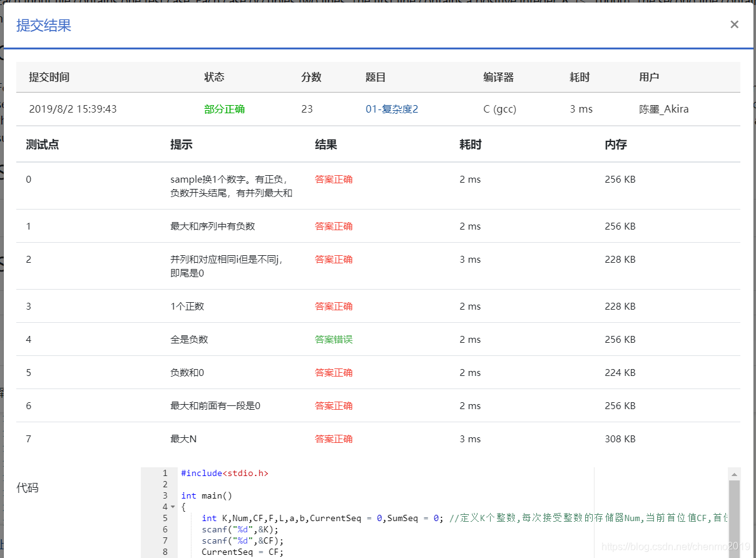The height and width of the screenshot is (558, 756).
Task: Click the hint 负数和0
Action: pyautogui.click(x=187, y=373)
